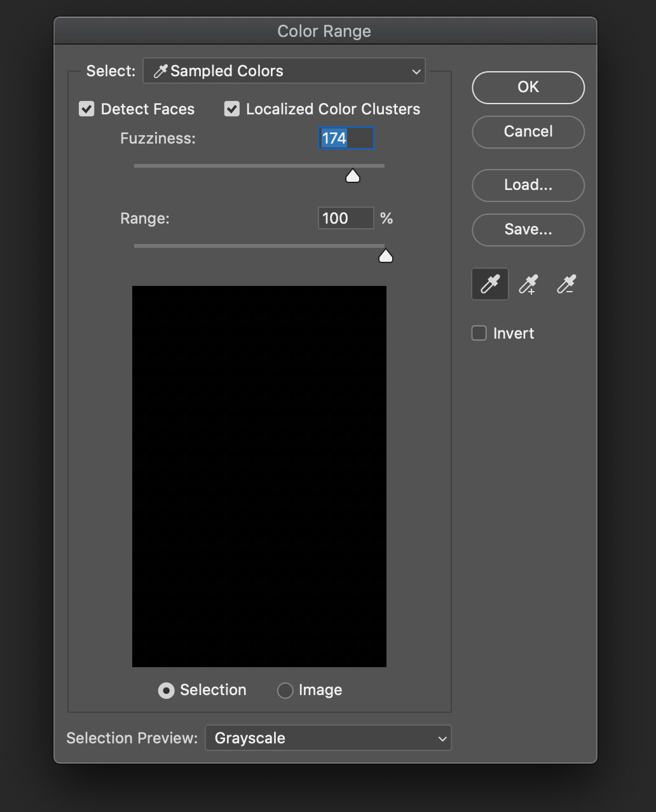Click the Fuzziness value input field

[346, 138]
